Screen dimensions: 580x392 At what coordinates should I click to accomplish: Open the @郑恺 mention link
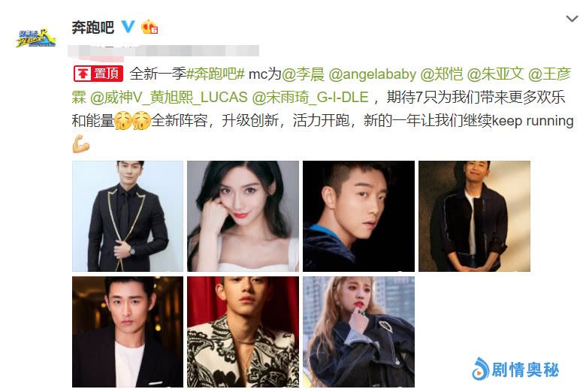click(x=442, y=74)
